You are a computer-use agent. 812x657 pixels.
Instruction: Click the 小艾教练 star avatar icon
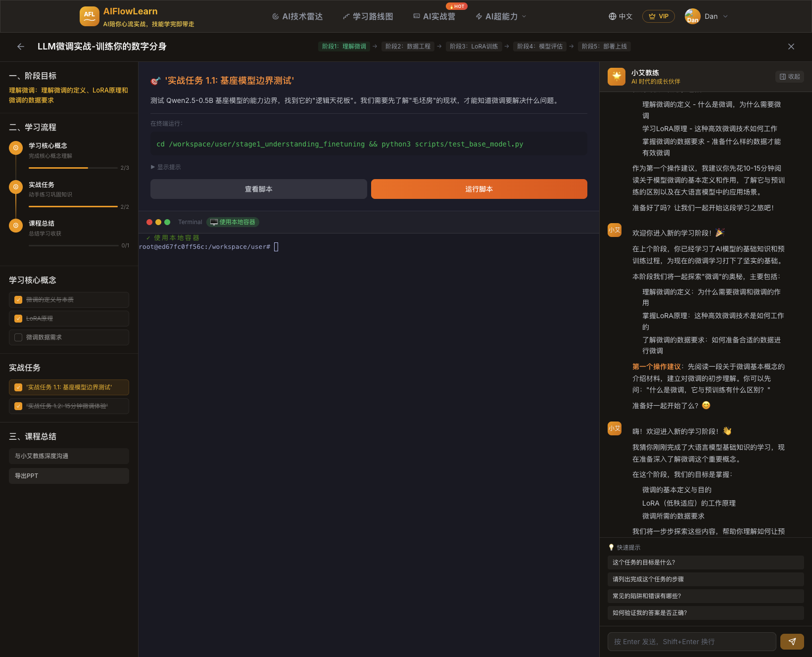click(617, 77)
